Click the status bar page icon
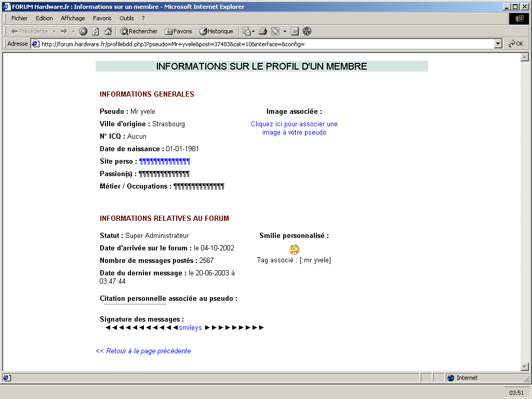The width and height of the screenshot is (532, 399). (7, 378)
